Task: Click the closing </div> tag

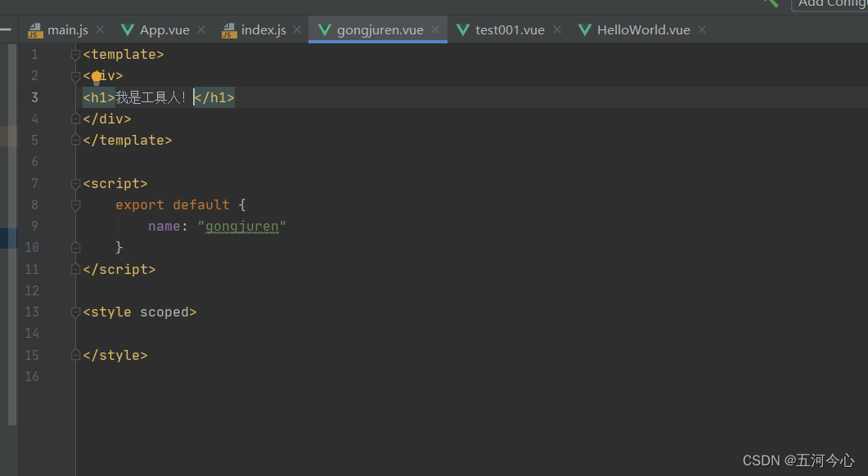Action: tap(107, 119)
